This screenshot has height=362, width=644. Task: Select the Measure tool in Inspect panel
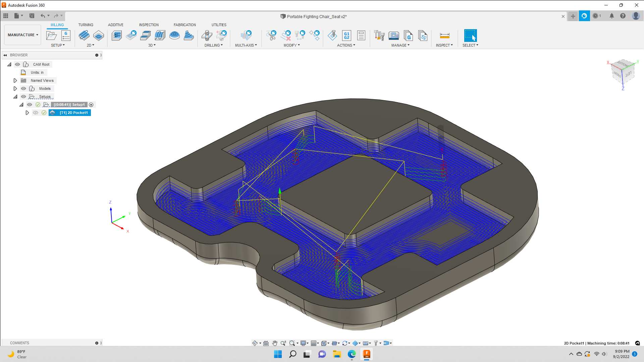[x=444, y=36]
